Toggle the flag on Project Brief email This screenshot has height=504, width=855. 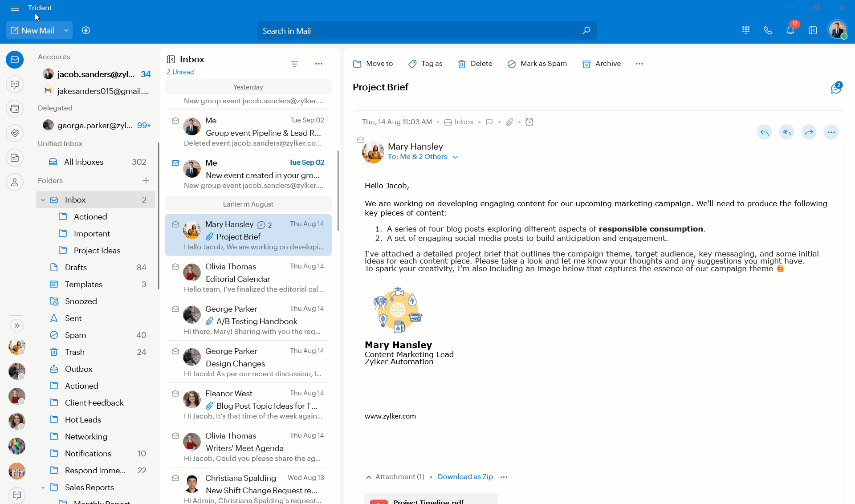tap(489, 122)
